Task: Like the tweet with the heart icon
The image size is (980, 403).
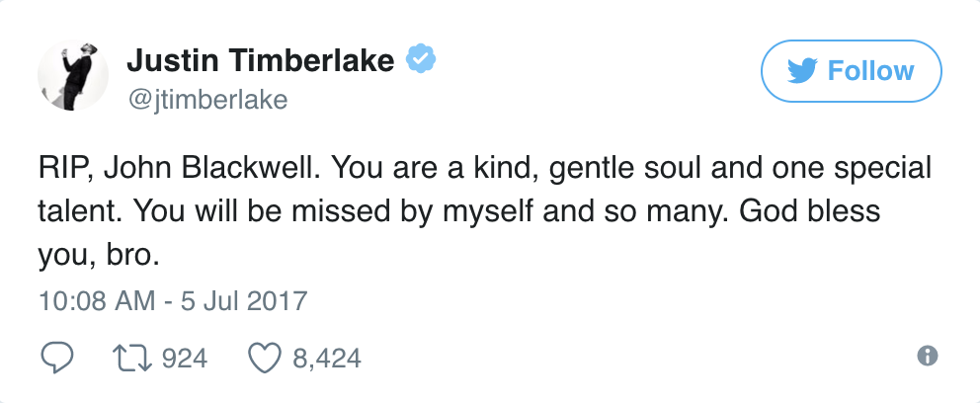Action: click(x=262, y=357)
